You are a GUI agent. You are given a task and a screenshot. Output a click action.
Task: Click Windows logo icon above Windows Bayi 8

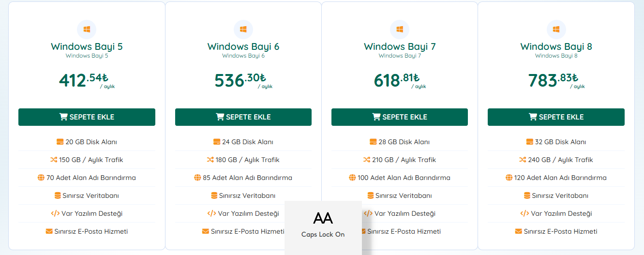pyautogui.click(x=556, y=30)
